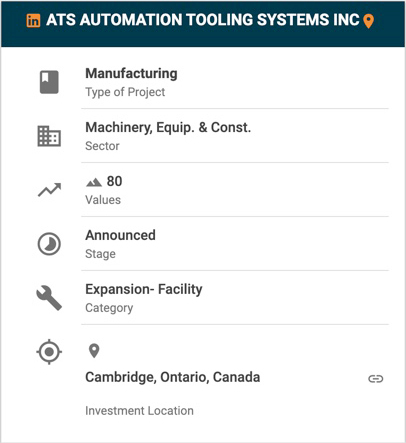Click the trending-up arrow icon beside Values

pyautogui.click(x=49, y=190)
